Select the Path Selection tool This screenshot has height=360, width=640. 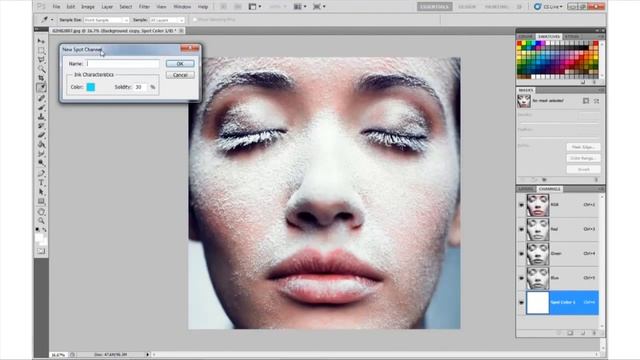[x=41, y=191]
